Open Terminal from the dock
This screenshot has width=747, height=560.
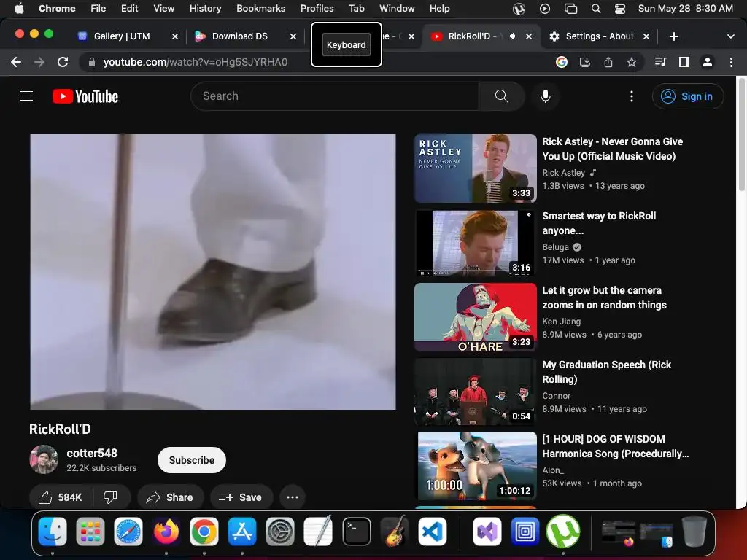(356, 531)
